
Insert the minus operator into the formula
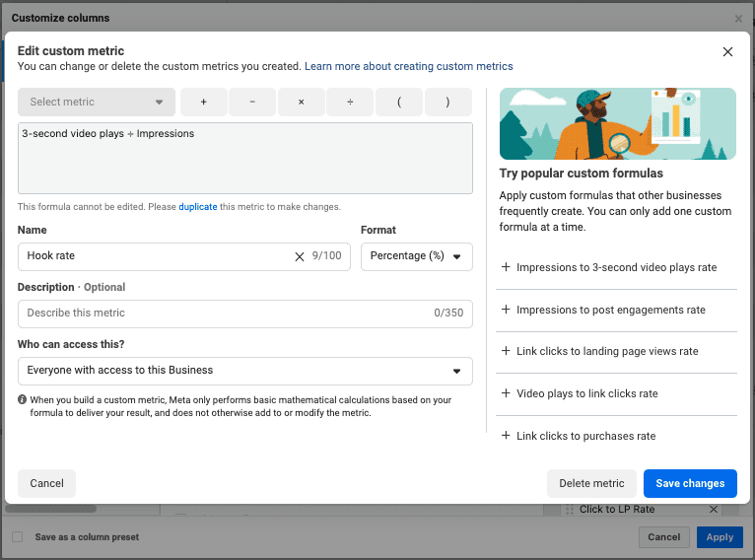(x=252, y=102)
